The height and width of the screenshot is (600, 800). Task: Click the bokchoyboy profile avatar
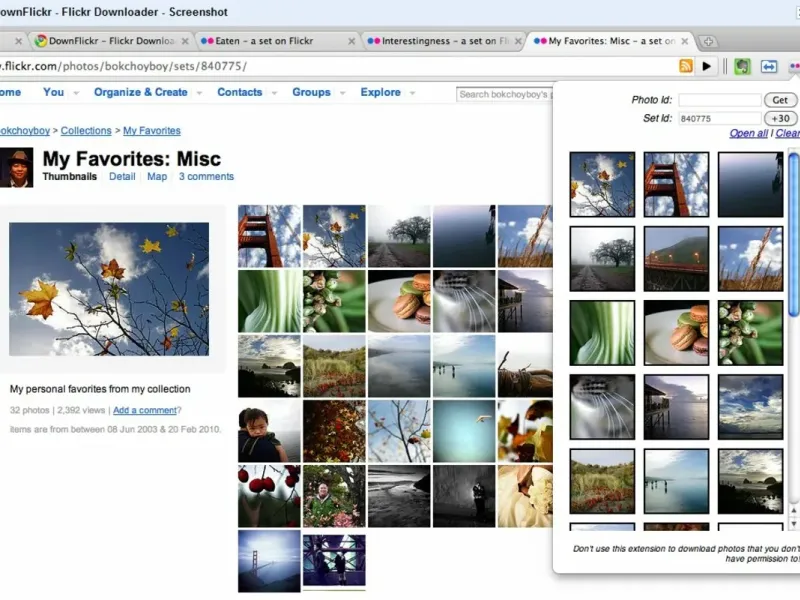(x=16, y=167)
